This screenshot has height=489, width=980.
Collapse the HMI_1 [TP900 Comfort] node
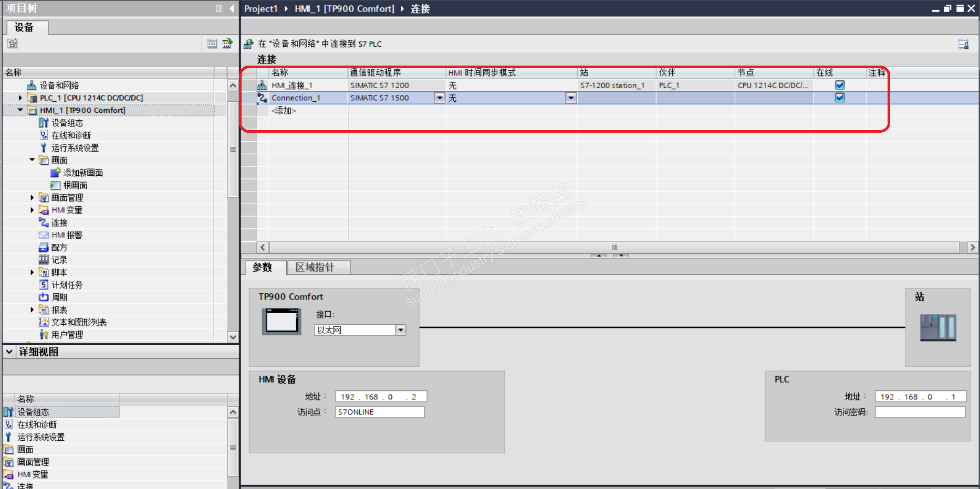20,110
